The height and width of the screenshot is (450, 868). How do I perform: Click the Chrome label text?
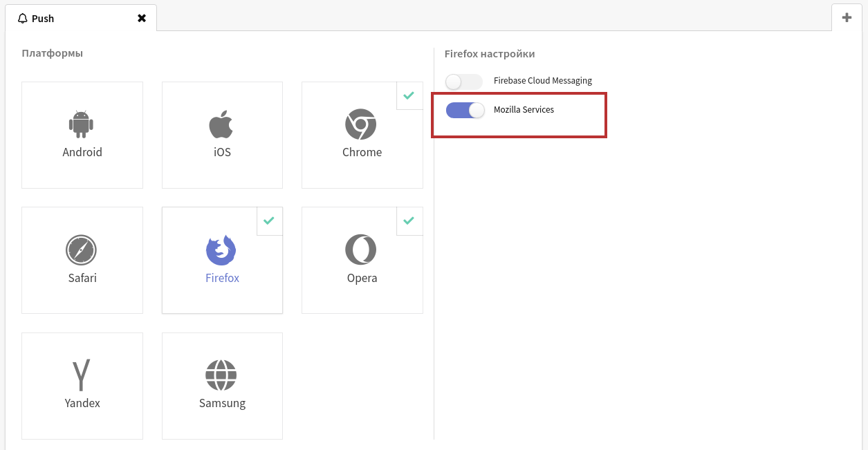[362, 152]
